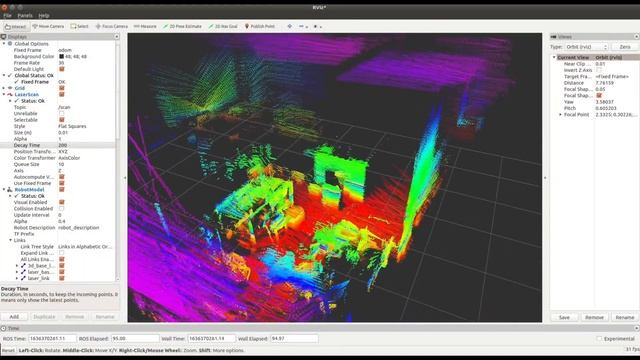Toggle the Use Fixed Frame checkbox
The image size is (640, 360).
62,183
